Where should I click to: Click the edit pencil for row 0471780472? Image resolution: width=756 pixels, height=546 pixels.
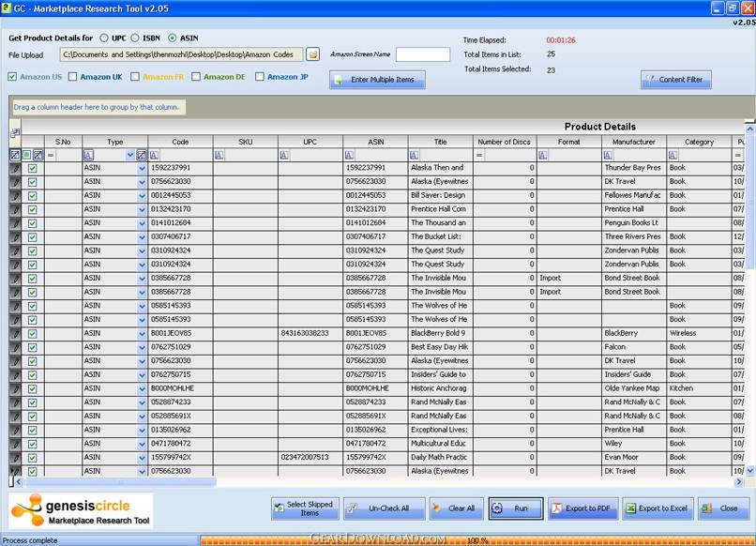(x=15, y=444)
